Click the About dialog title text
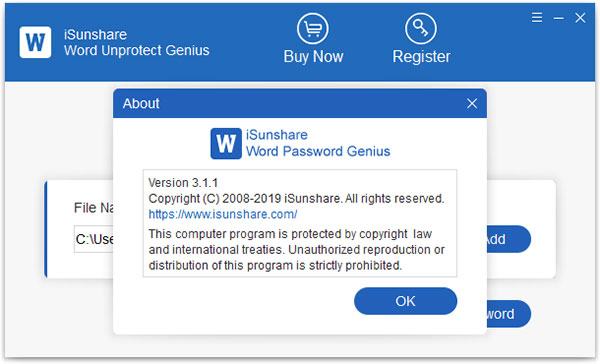Image resolution: width=600 pixels, height=364 pixels. [141, 103]
